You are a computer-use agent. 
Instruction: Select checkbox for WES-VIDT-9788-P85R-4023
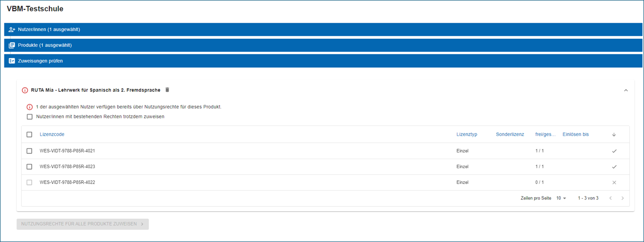point(29,167)
